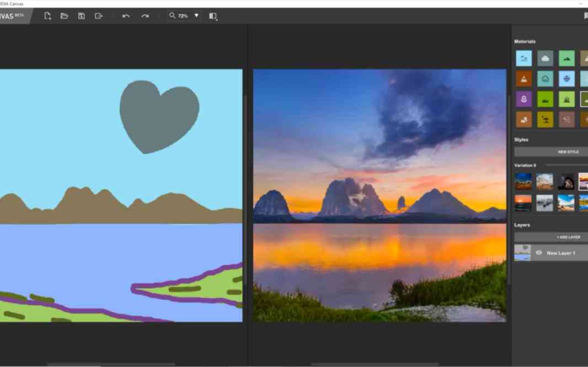
Task: Expand the zoom percentage dropdown arrow
Action: [x=196, y=16]
